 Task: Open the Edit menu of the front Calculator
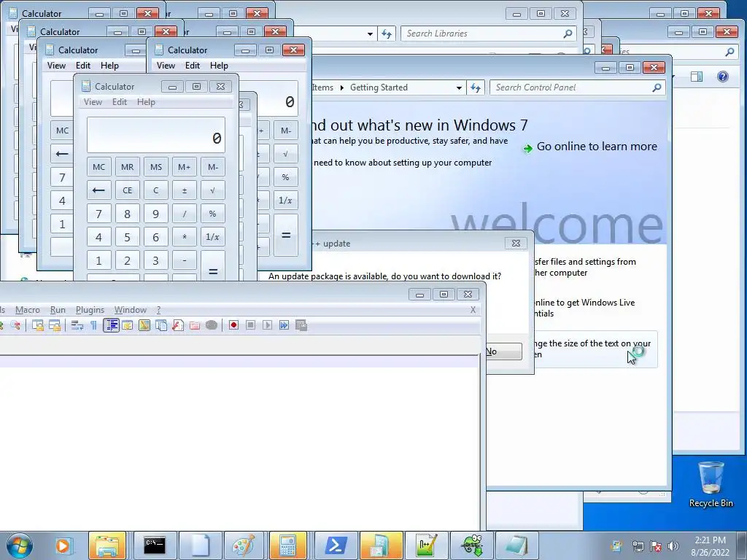(120, 102)
